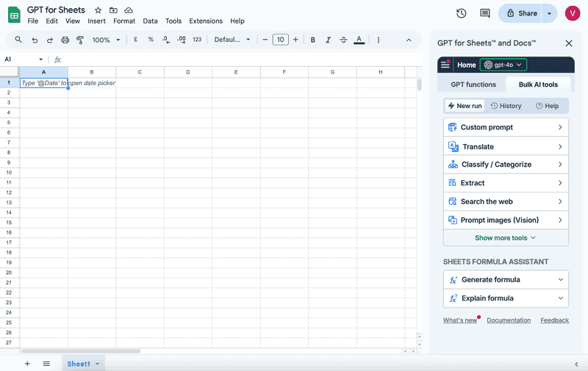Open the History tab
Viewport: 588px width, 371px height.
(x=506, y=106)
